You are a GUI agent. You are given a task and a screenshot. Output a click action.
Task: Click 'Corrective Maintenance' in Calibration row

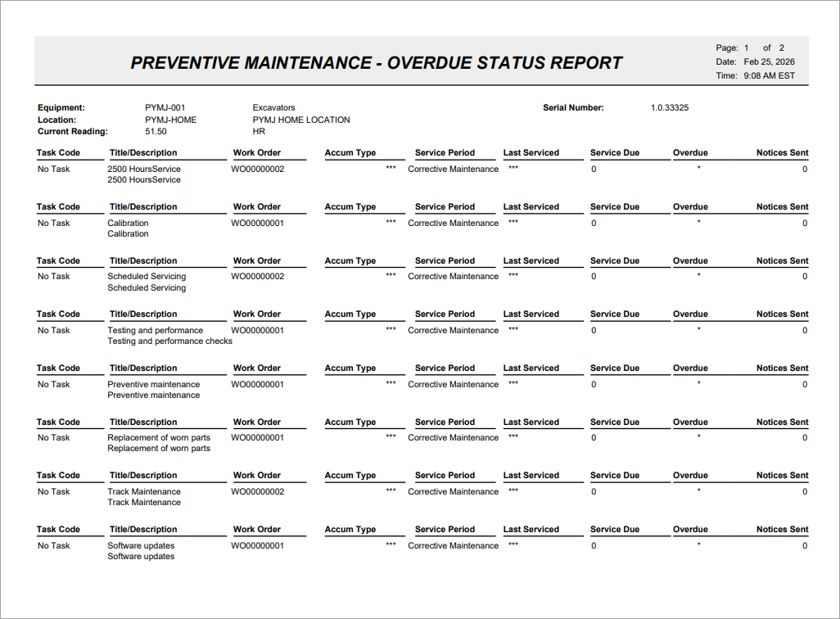(x=453, y=223)
